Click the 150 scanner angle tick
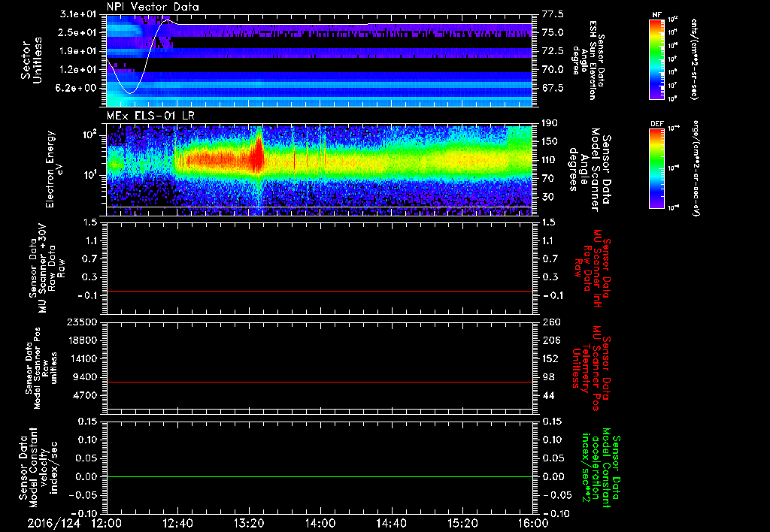770x532 pixels. 550,141
